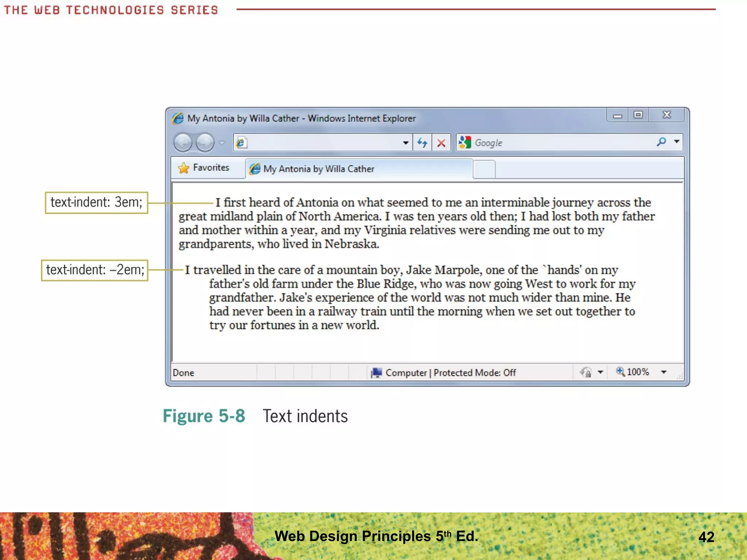
Task: Open a new blank tab
Action: [x=484, y=169]
